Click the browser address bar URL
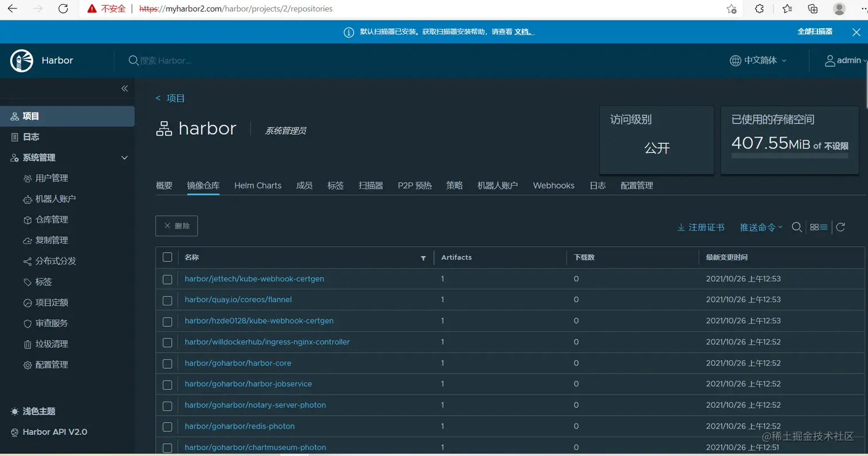Screen dimensions: 868x456 point(236,9)
